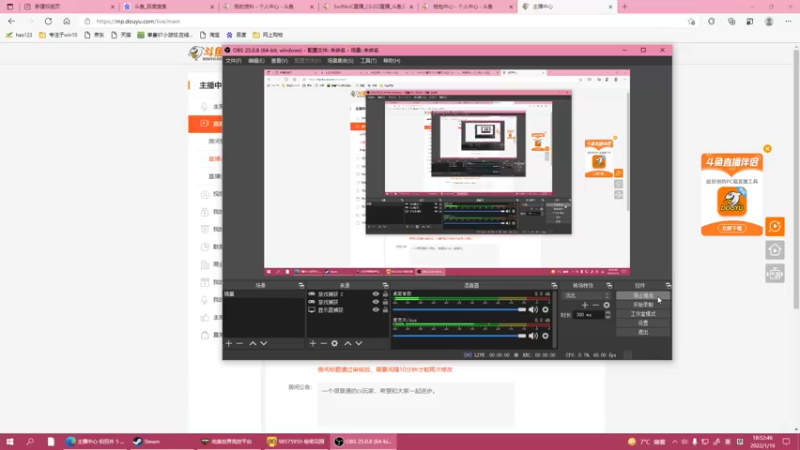
Task: Click the 退出 exit button in Controls
Action: click(x=643, y=332)
